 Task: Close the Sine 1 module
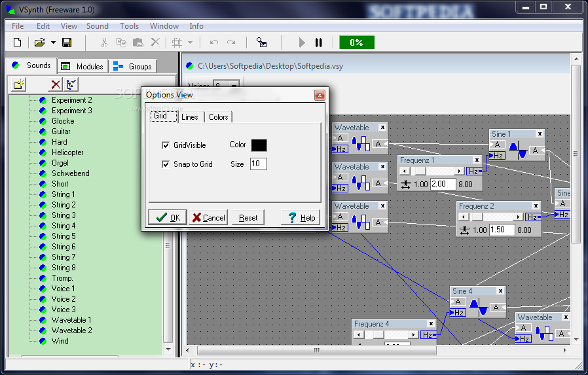point(540,134)
